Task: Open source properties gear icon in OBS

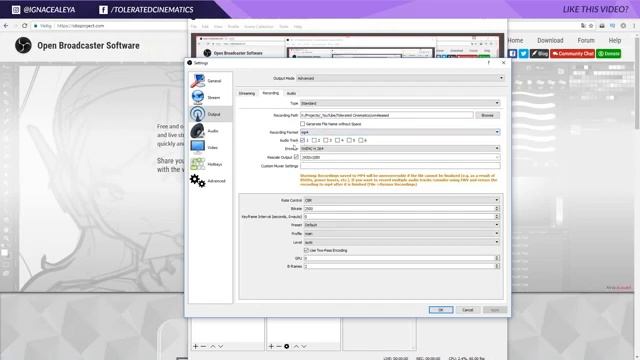Action: point(287,346)
